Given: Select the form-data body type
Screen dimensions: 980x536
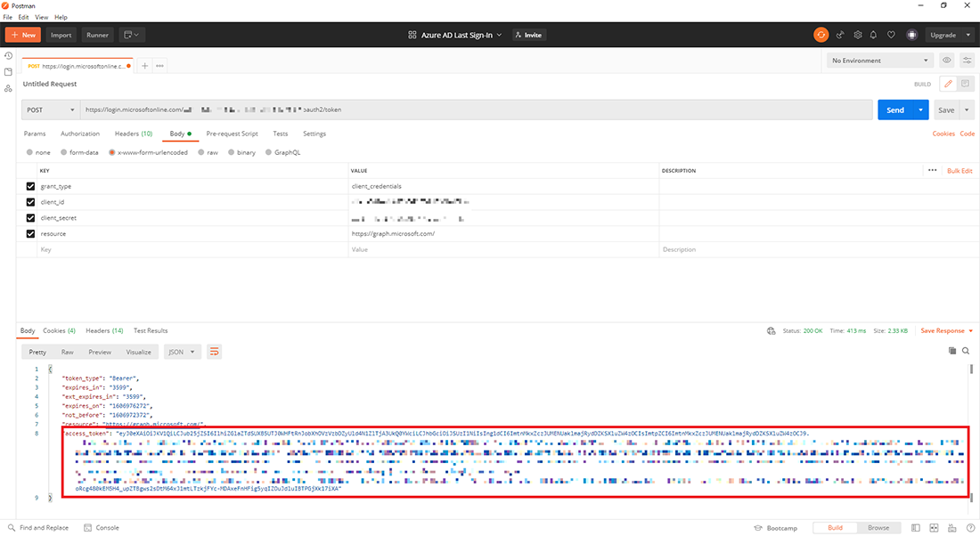Looking at the screenshot, I should pyautogui.click(x=64, y=152).
